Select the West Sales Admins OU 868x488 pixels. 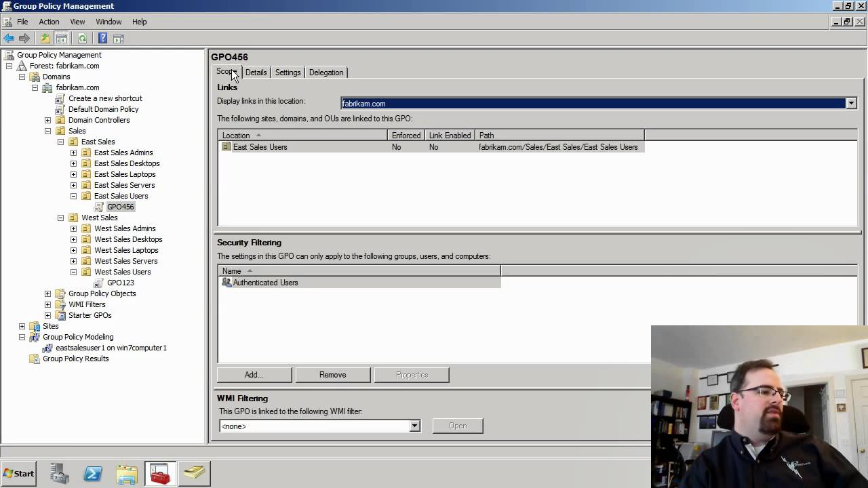[125, 228]
